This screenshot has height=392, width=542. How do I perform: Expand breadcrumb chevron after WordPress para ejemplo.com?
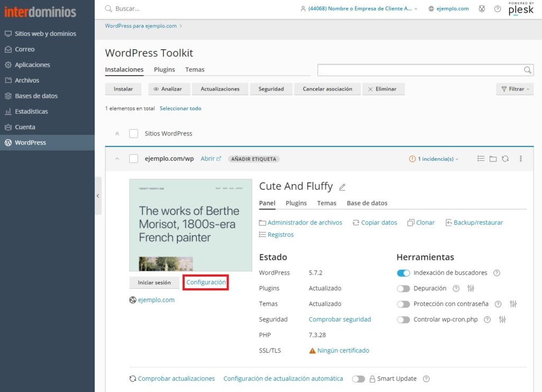(180, 26)
